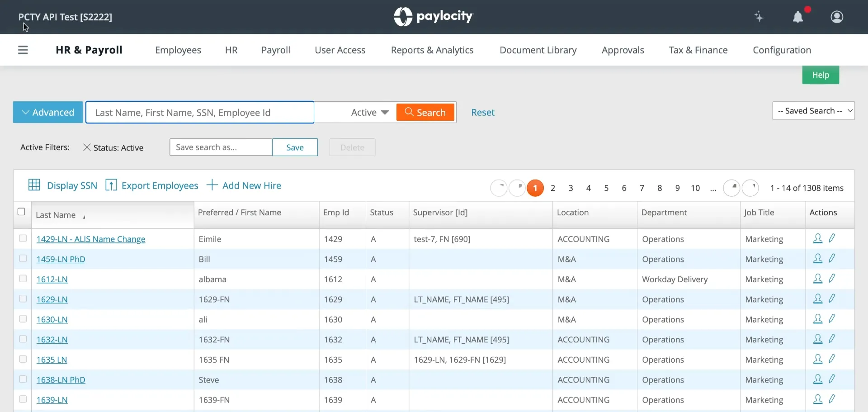Click the Display SSN grid icon
This screenshot has height=412, width=868.
(34, 185)
